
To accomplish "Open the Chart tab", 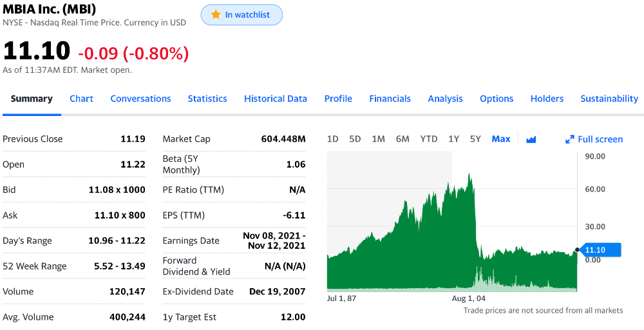I will pos(81,99).
